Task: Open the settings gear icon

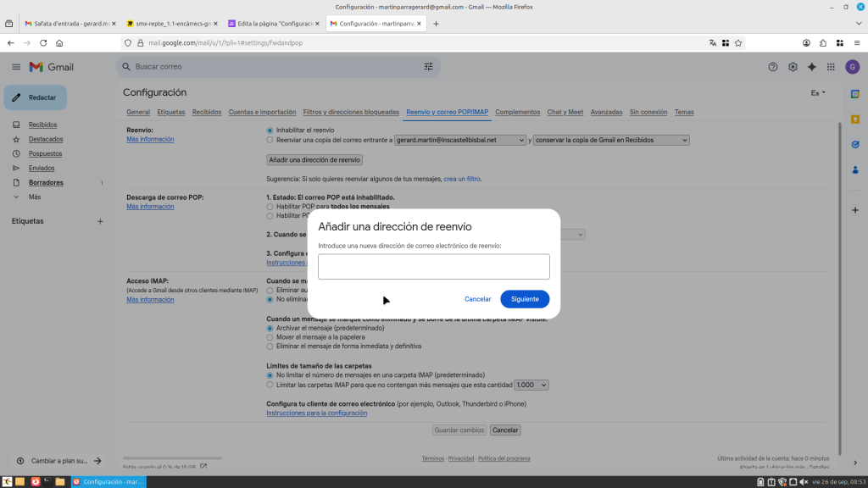Action: [793, 67]
